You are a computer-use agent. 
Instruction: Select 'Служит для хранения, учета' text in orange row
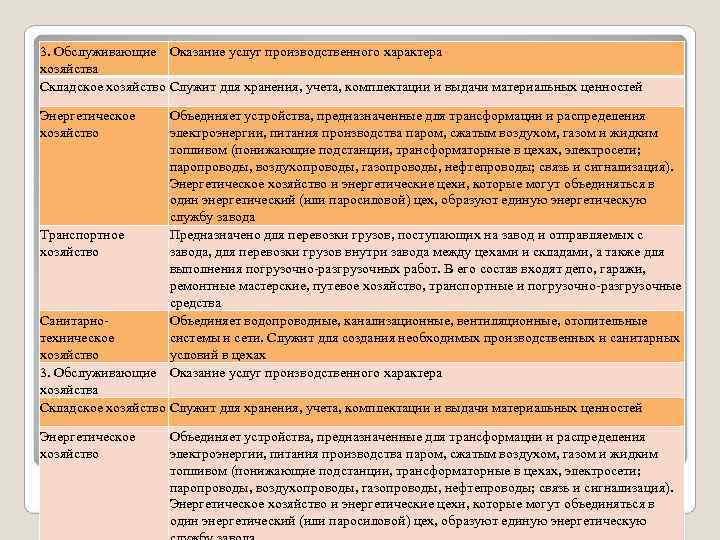click(405, 408)
